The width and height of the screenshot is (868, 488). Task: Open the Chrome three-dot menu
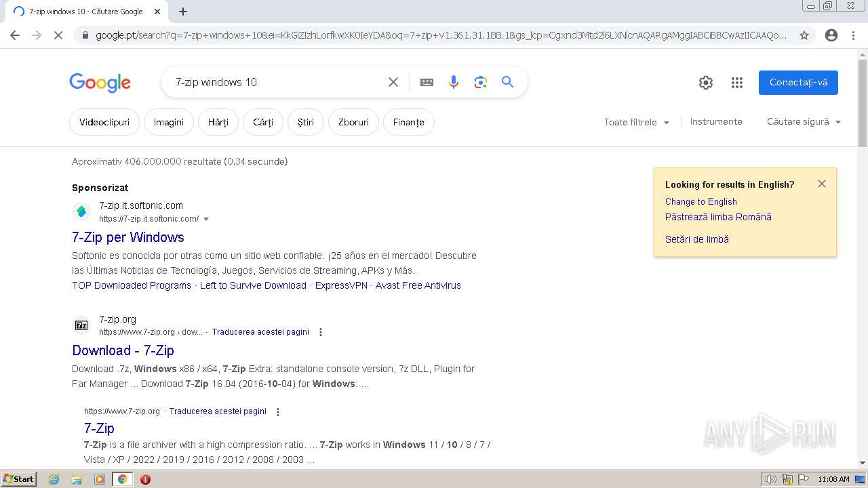(x=853, y=35)
